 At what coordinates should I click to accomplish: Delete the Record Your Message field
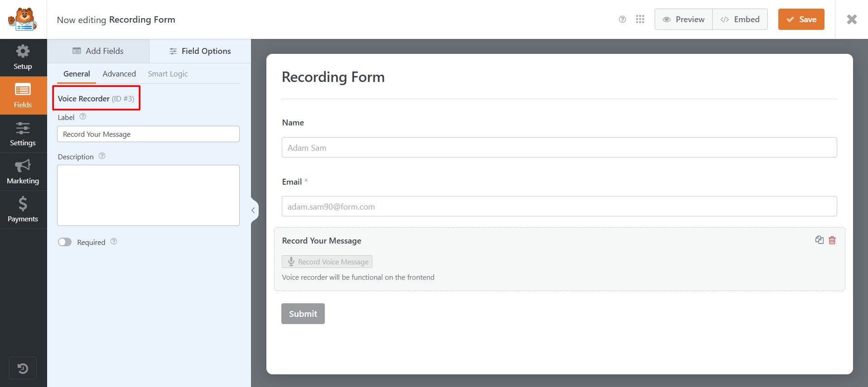(832, 240)
